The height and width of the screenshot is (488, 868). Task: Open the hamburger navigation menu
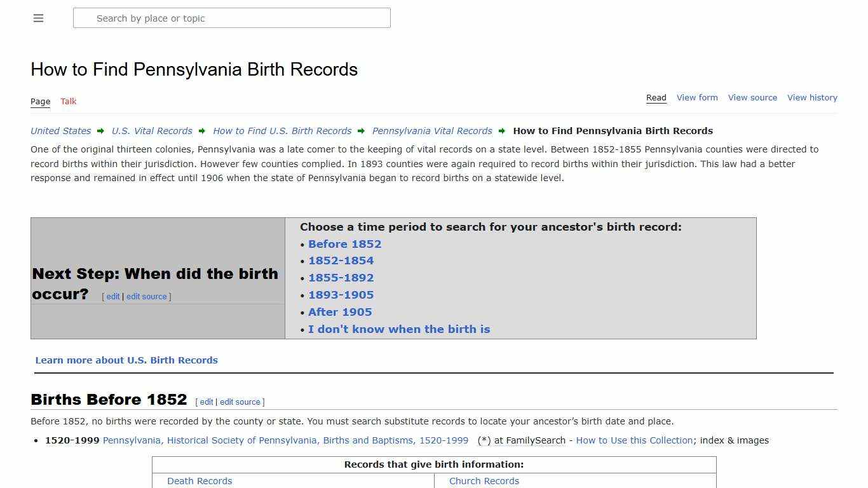38,18
